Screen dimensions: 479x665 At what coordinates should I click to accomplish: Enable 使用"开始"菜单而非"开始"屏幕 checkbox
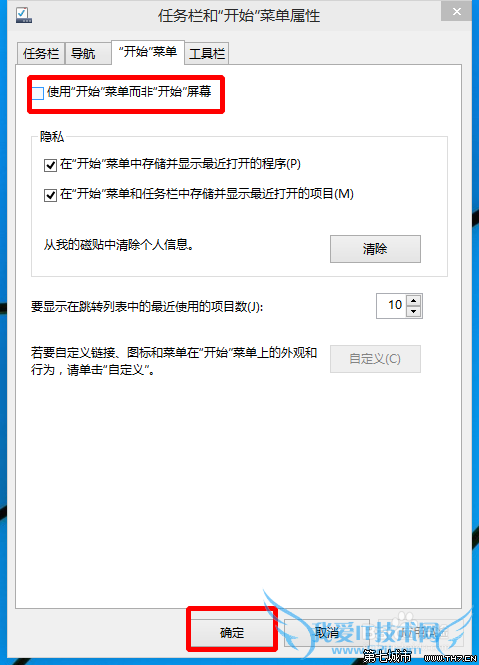(x=38, y=93)
